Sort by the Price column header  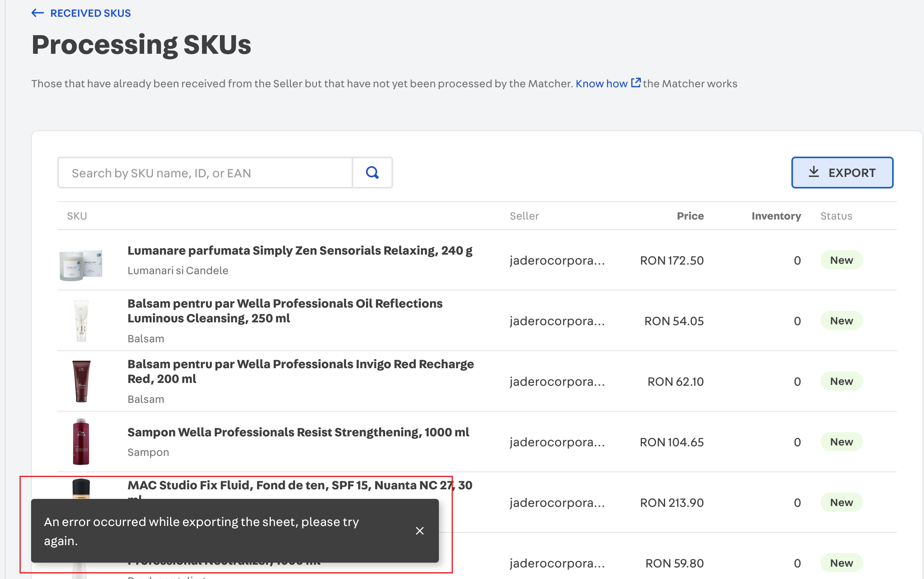pyautogui.click(x=690, y=216)
